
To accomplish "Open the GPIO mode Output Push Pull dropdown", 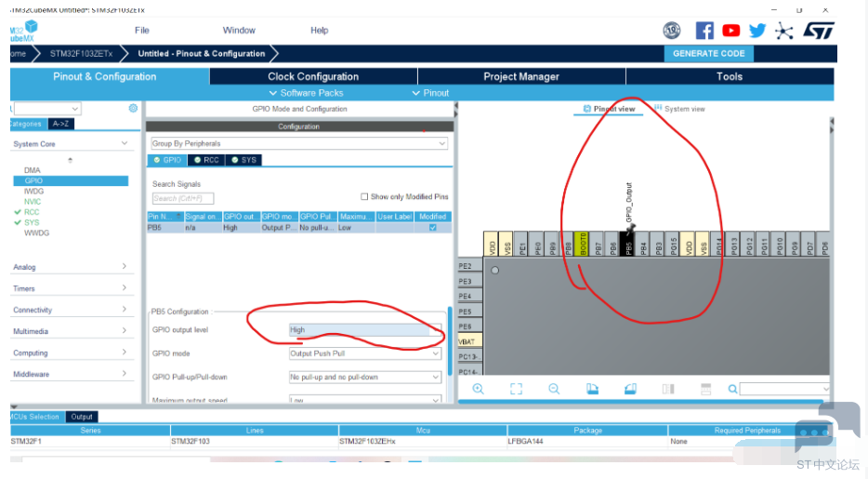I will click(365, 353).
